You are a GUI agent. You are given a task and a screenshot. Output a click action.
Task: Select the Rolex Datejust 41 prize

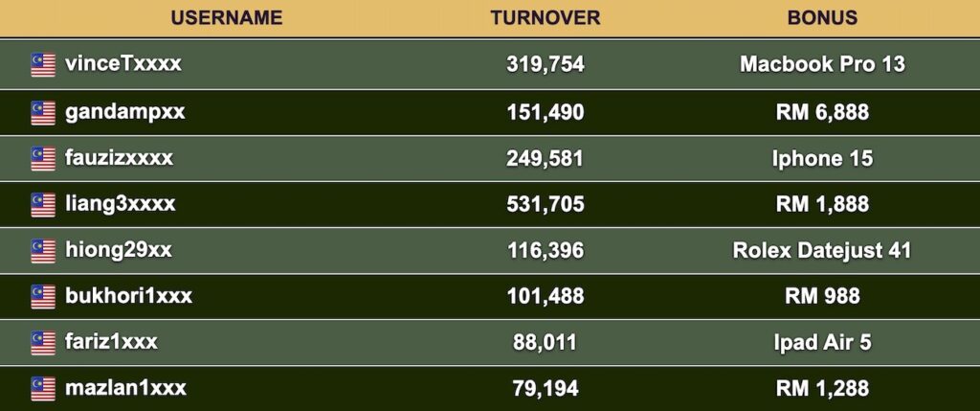(822, 251)
